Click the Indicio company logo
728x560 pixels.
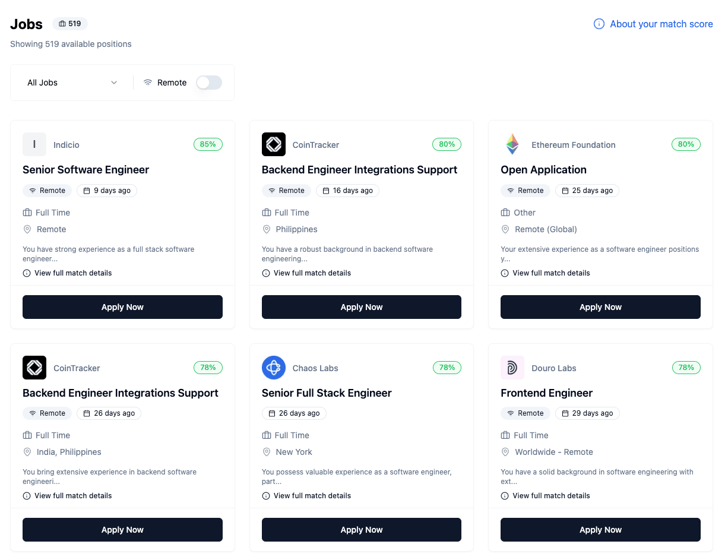(34, 144)
